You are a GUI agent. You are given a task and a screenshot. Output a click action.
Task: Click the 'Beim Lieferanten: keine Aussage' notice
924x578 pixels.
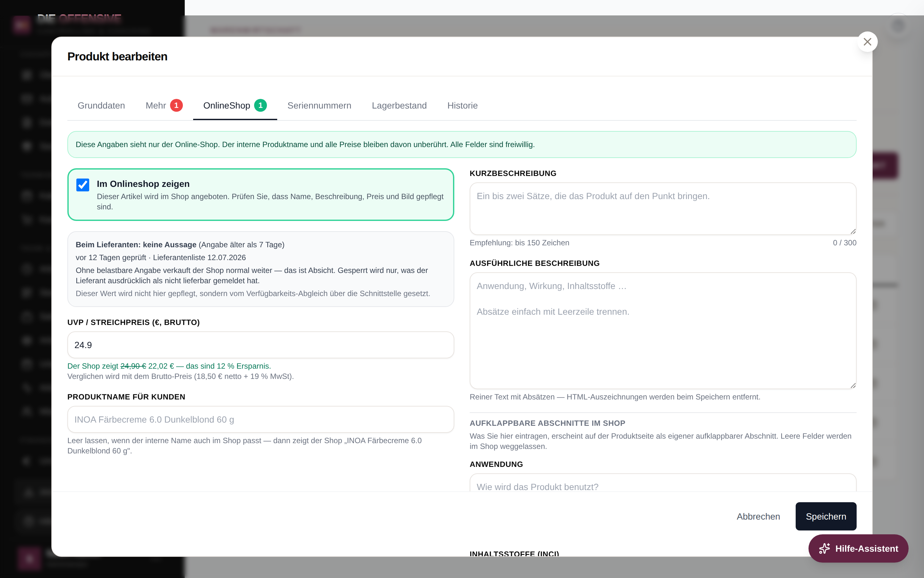tap(261, 269)
